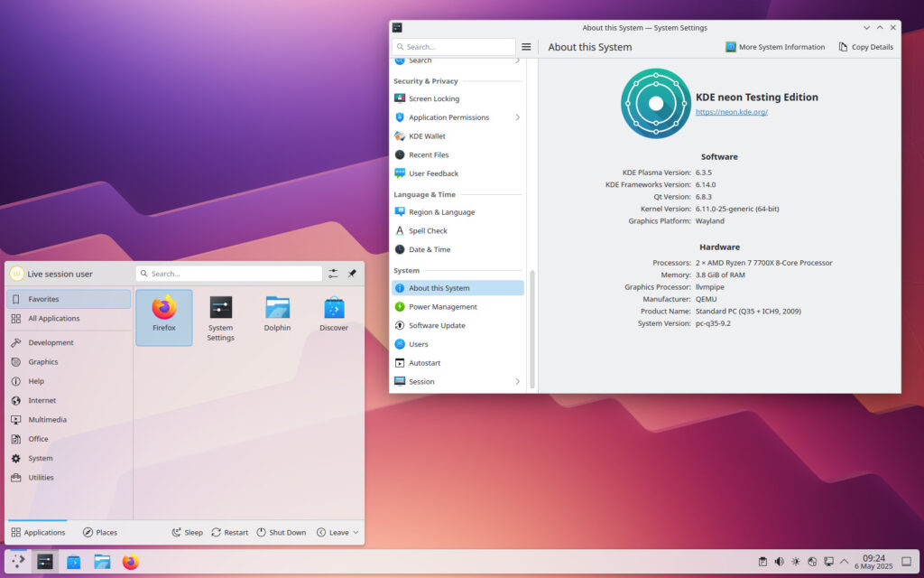
Task: Click the sort icon beside launcher search
Action: [x=332, y=273]
